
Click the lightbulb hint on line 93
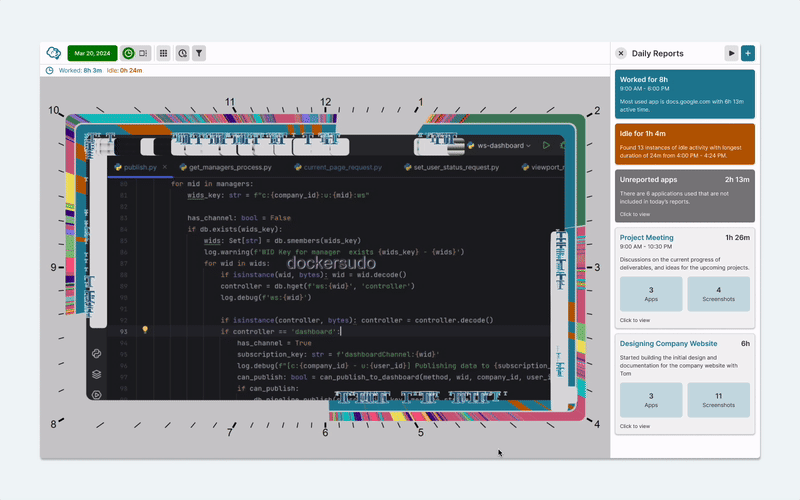(x=145, y=330)
